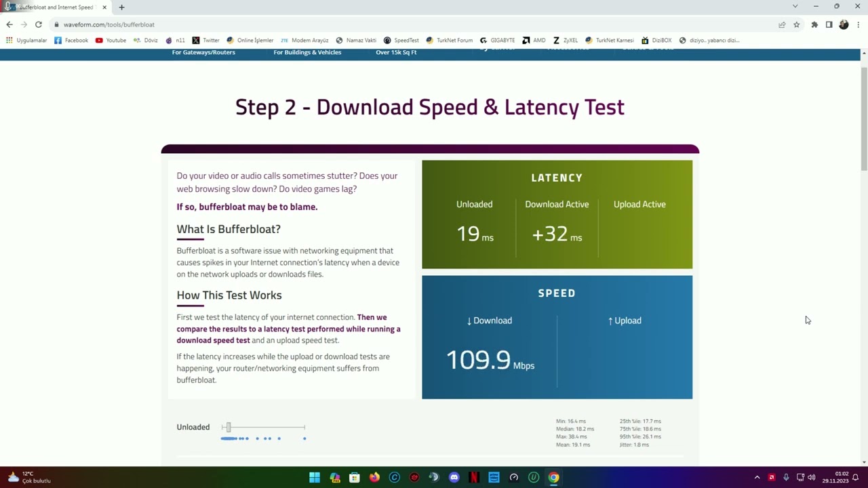868x488 pixels.
Task: Click the What Is Bufferbloat? heading
Action: click(x=229, y=229)
